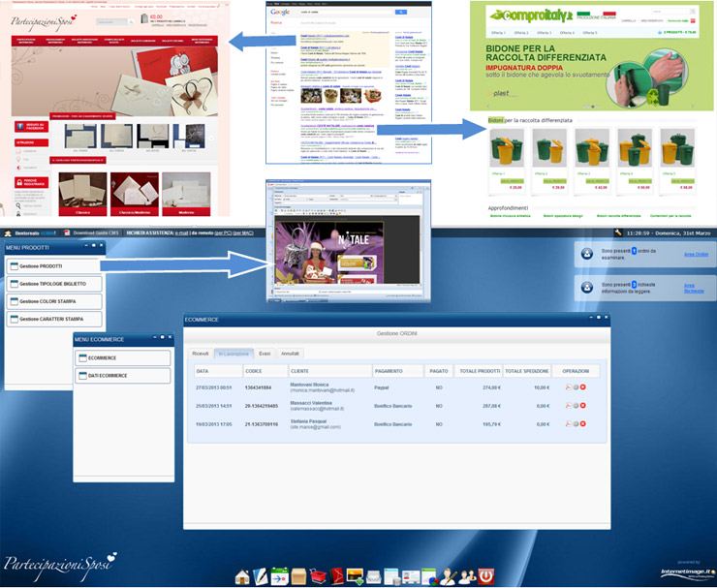Click gray status circle for Mantovani Monica order
This screenshot has height=588, width=717.
tap(577, 387)
